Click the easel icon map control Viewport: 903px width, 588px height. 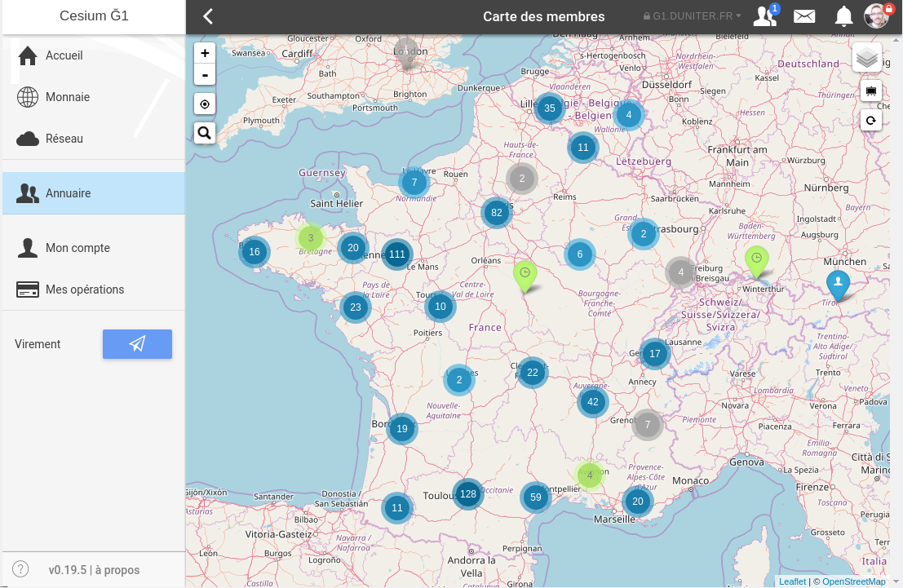coord(871,91)
